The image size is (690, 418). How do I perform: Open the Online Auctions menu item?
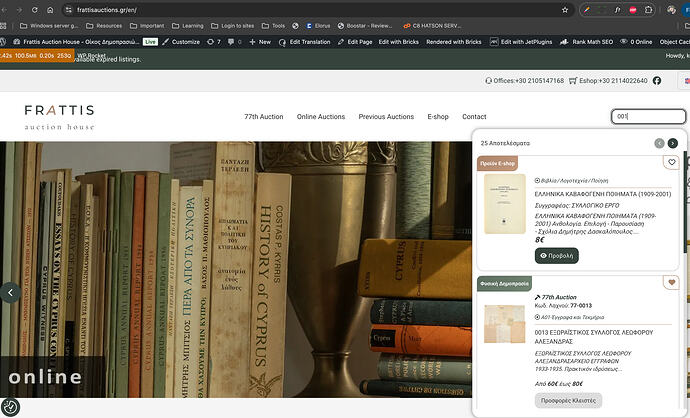320,117
